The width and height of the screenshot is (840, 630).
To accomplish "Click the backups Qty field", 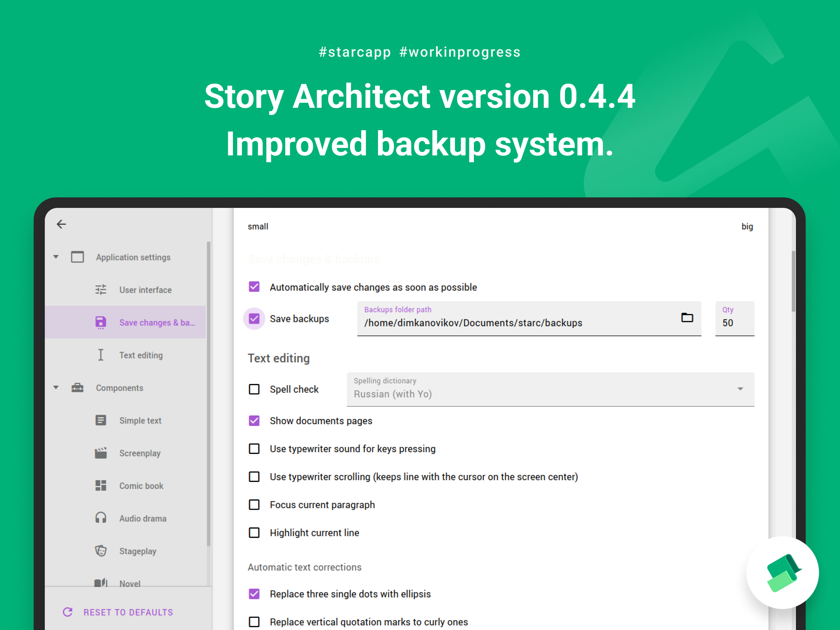I will pyautogui.click(x=734, y=318).
